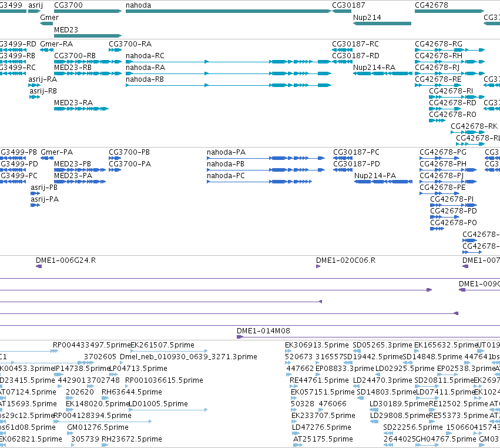Click protein CG42678-PI

[x=454, y=205]
